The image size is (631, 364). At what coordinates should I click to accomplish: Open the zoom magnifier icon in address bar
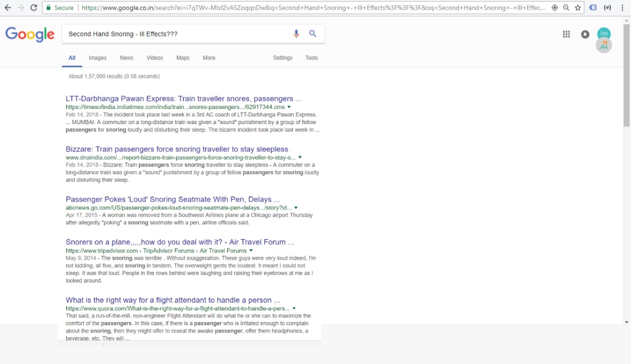click(x=566, y=8)
